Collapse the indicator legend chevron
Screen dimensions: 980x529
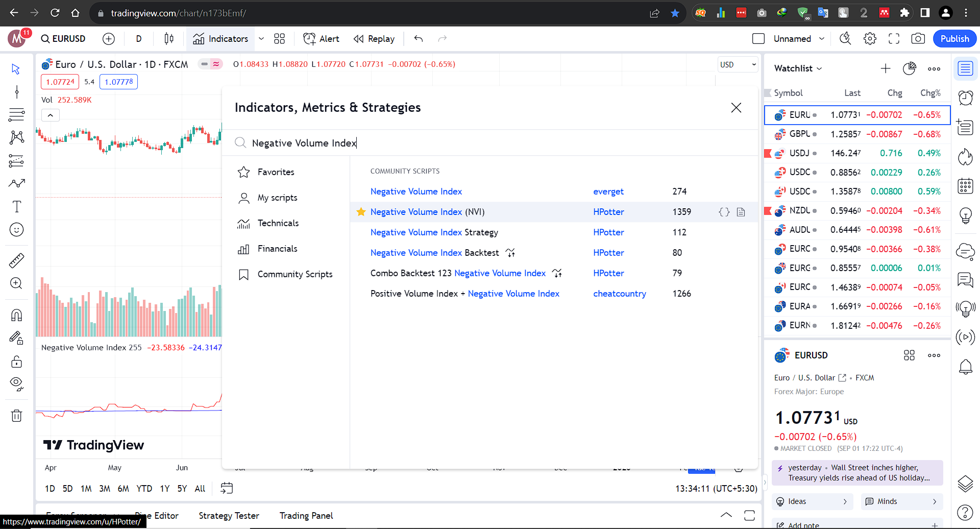coord(51,115)
